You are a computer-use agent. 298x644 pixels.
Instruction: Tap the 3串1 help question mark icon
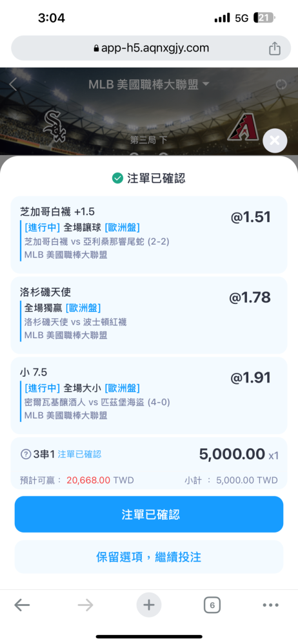[x=26, y=454]
